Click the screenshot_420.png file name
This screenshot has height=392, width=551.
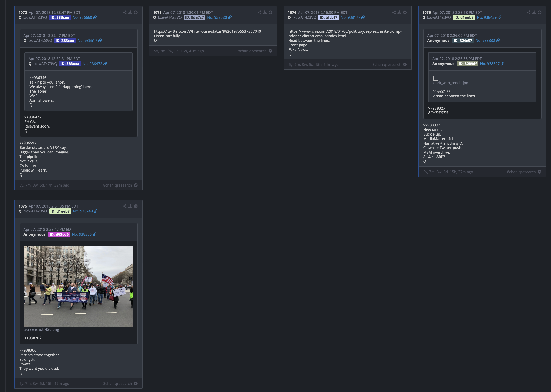tap(42, 329)
